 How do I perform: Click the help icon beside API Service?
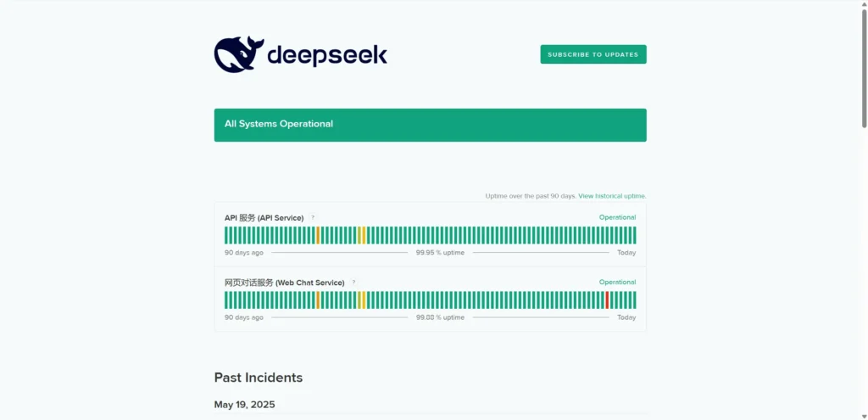[x=312, y=218]
